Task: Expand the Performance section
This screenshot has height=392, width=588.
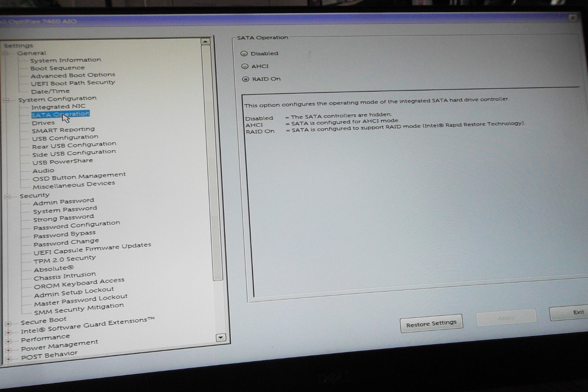Action: pyautogui.click(x=8, y=341)
